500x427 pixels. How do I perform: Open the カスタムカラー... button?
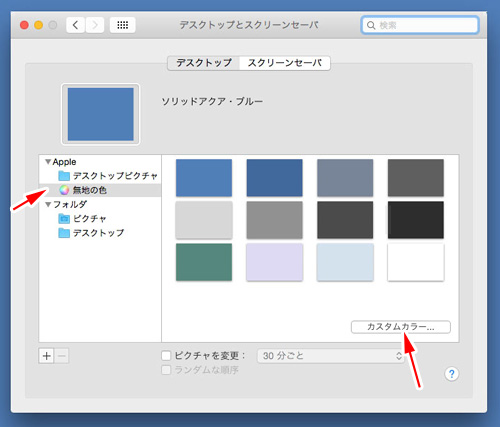click(x=401, y=327)
